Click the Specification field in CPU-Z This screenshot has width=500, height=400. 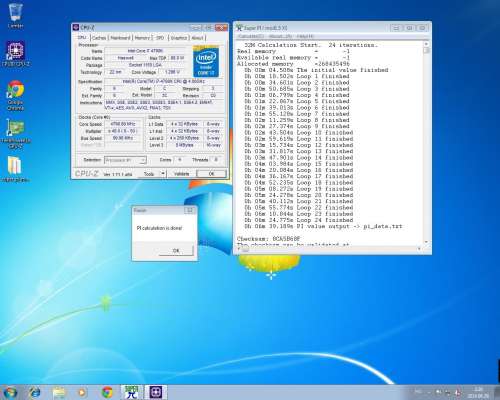163,81
